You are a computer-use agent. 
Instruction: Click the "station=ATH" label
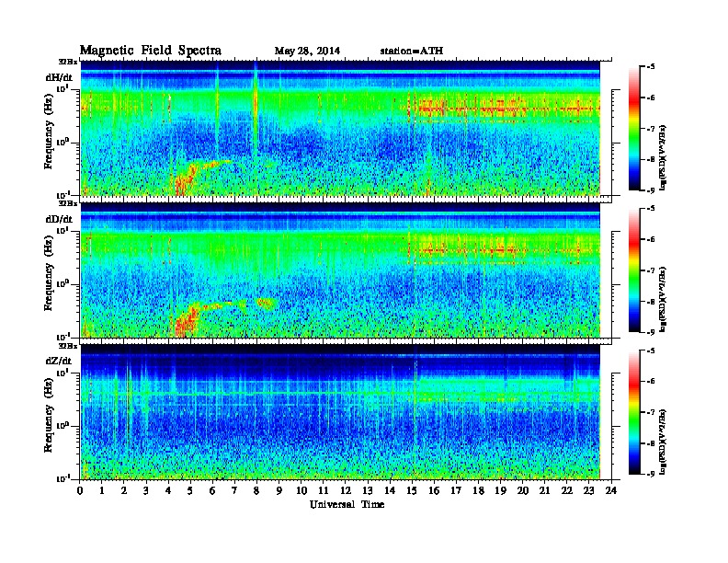412,51
